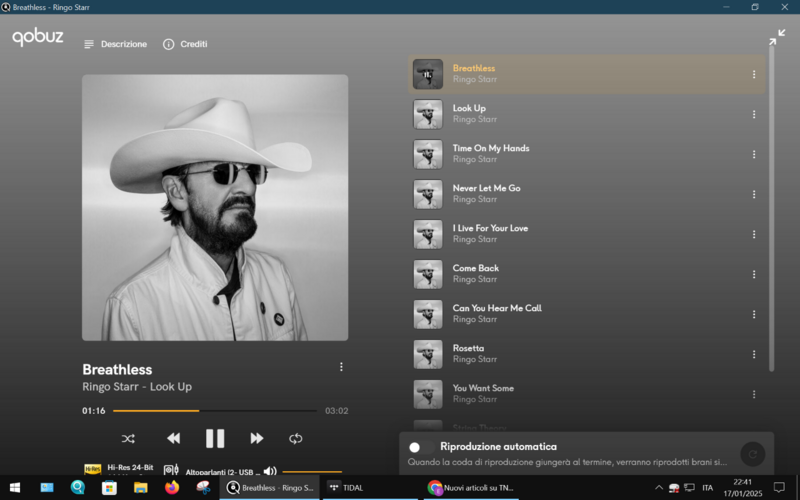Pause the song Breathless
800x500 pixels.
(215, 438)
